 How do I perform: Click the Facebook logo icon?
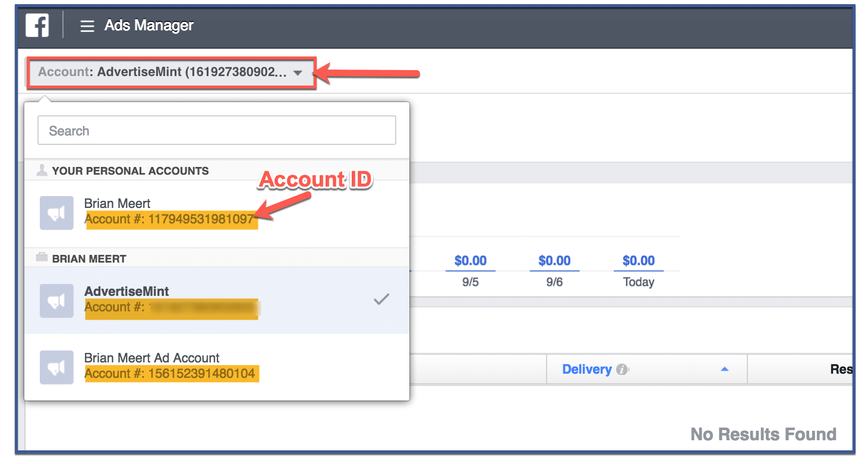pyautogui.click(x=37, y=26)
